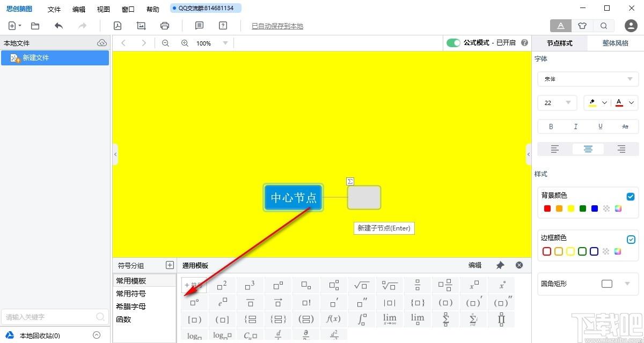Image resolution: width=644 pixels, height=343 pixels.
Task: Zoom in the canvas
Action: tap(185, 43)
